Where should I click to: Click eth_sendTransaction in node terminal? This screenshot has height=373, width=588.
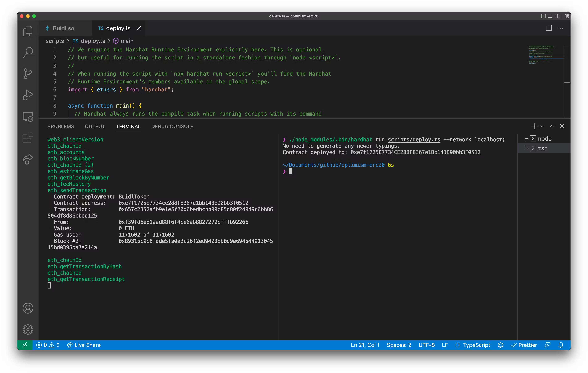pos(77,190)
